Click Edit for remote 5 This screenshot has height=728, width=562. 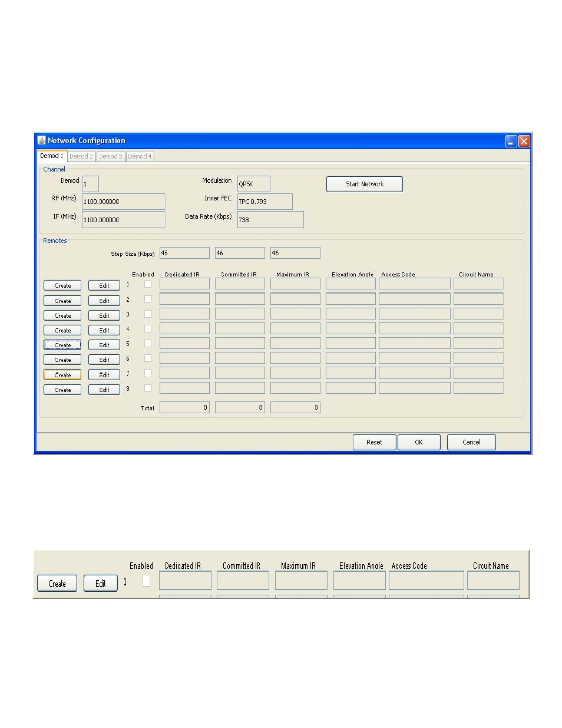pos(104,345)
